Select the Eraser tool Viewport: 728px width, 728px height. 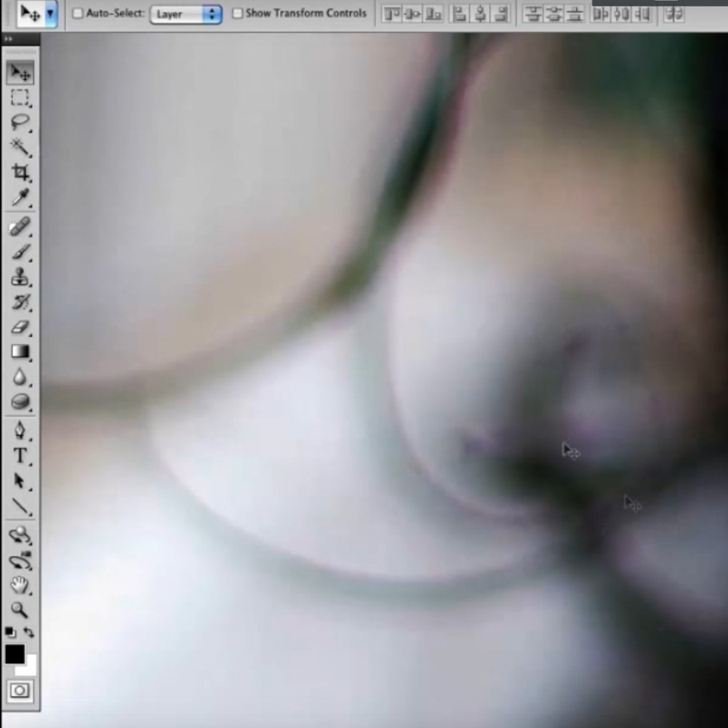[20, 327]
